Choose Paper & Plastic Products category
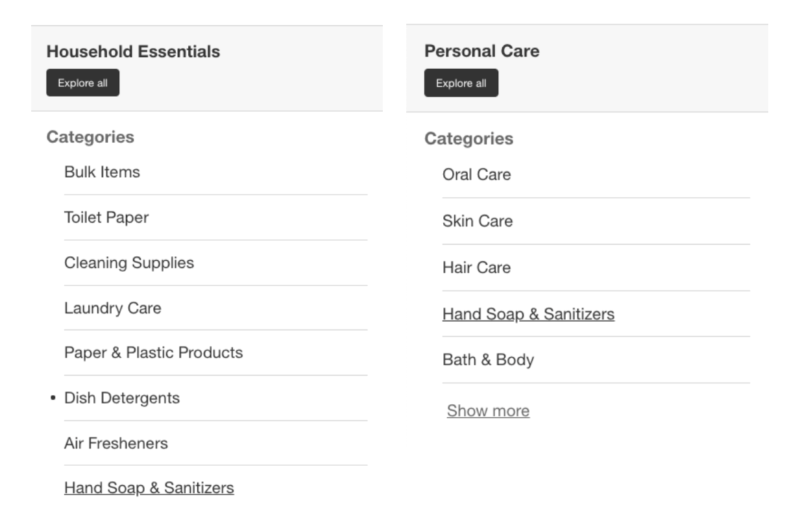The image size is (802, 532). click(154, 353)
